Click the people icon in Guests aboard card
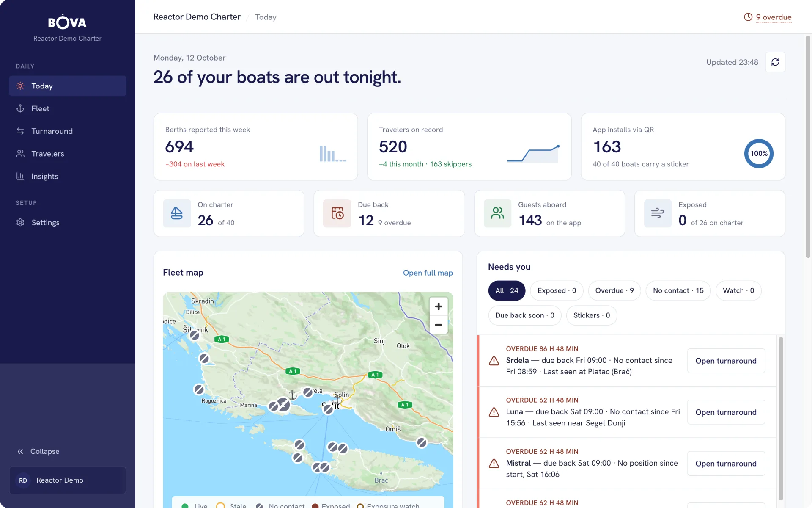The width and height of the screenshot is (812, 508). [x=497, y=213]
